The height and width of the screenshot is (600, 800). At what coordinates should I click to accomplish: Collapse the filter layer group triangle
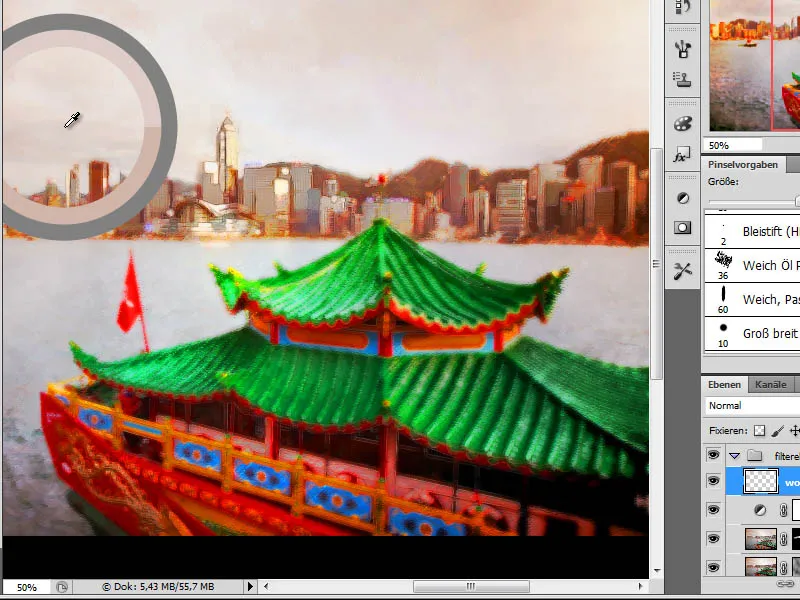click(x=734, y=456)
